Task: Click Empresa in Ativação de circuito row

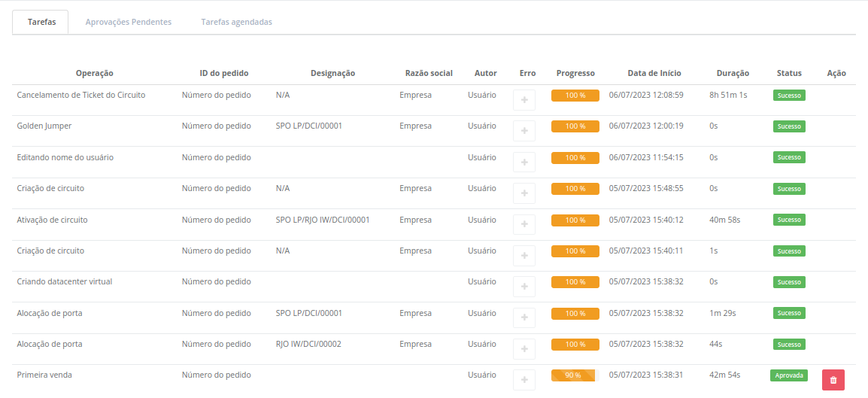Action: [416, 220]
